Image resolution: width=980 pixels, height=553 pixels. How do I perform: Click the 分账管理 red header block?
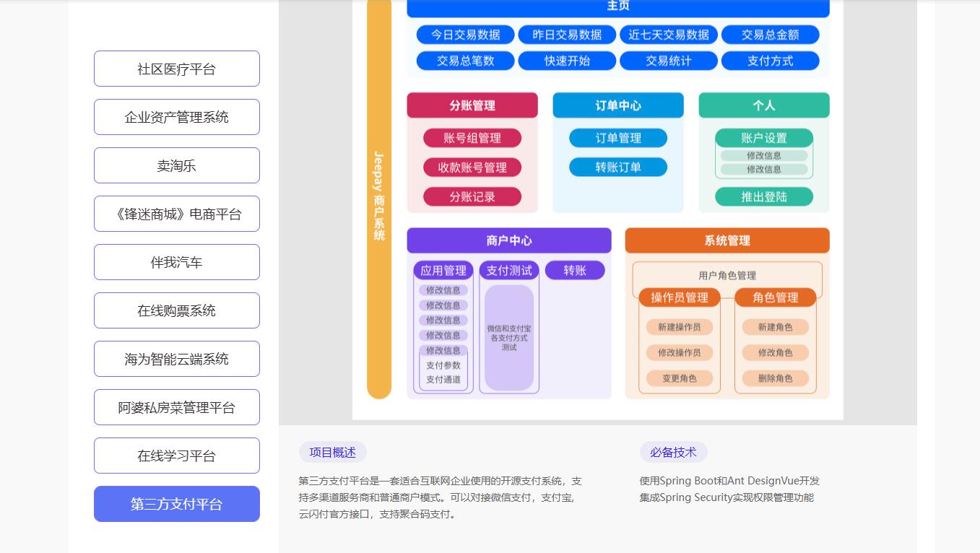472,105
